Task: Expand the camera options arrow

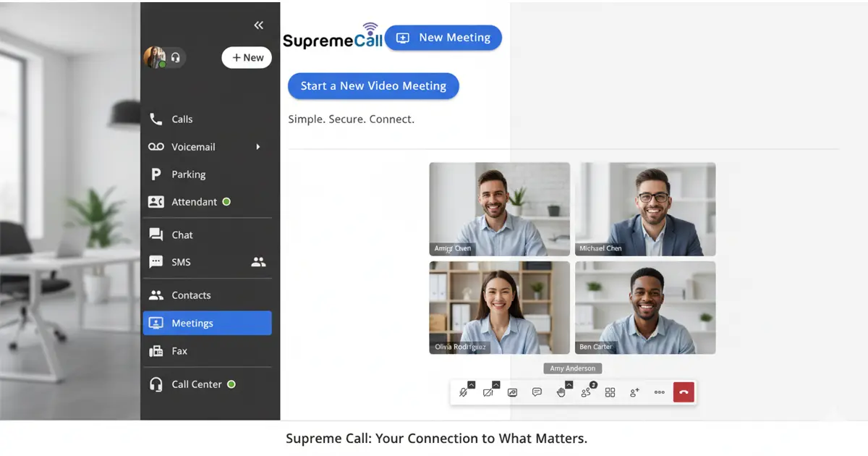Action: (495, 385)
